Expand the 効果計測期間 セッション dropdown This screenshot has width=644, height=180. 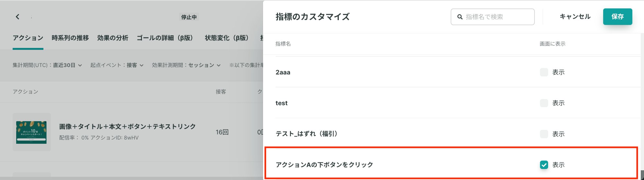point(186,65)
